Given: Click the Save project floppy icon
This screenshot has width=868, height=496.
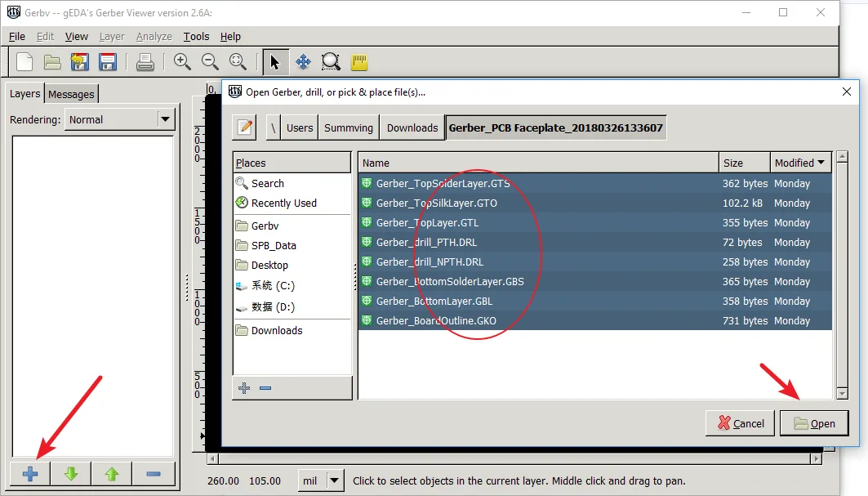Looking at the screenshot, I should (x=107, y=62).
